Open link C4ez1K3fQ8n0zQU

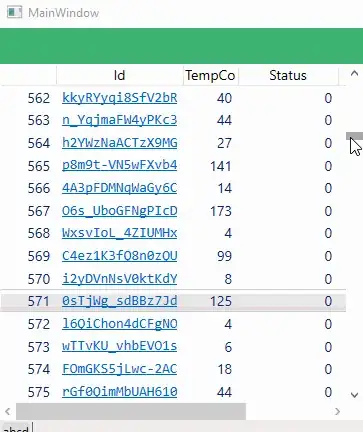pos(119,256)
